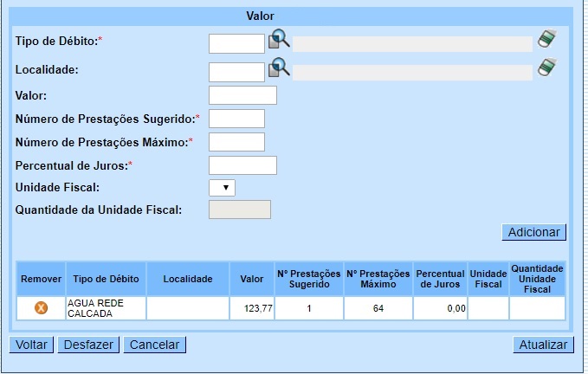Clear Tipo de Débito with eraser icon
This screenshot has width=588, height=374.
546,39
